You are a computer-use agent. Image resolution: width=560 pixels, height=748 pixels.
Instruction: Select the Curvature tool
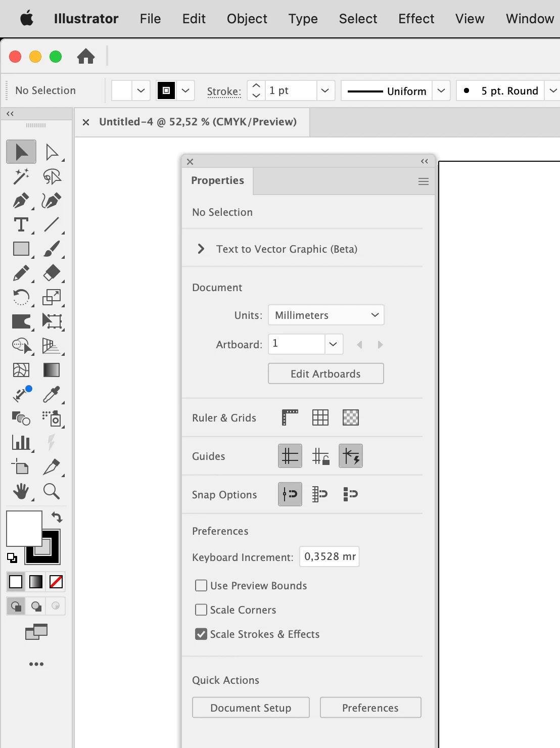pyautogui.click(x=52, y=200)
